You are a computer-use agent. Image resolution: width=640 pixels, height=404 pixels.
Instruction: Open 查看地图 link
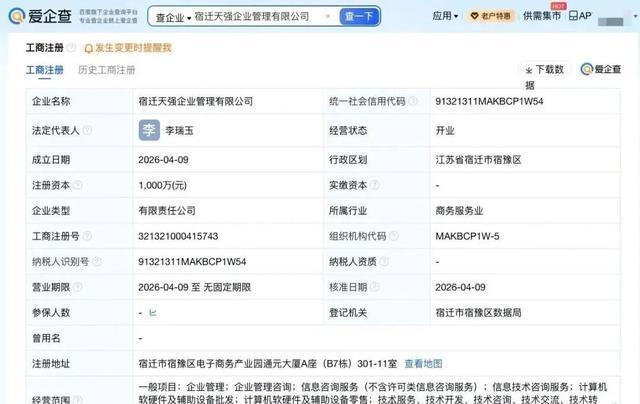(423, 364)
